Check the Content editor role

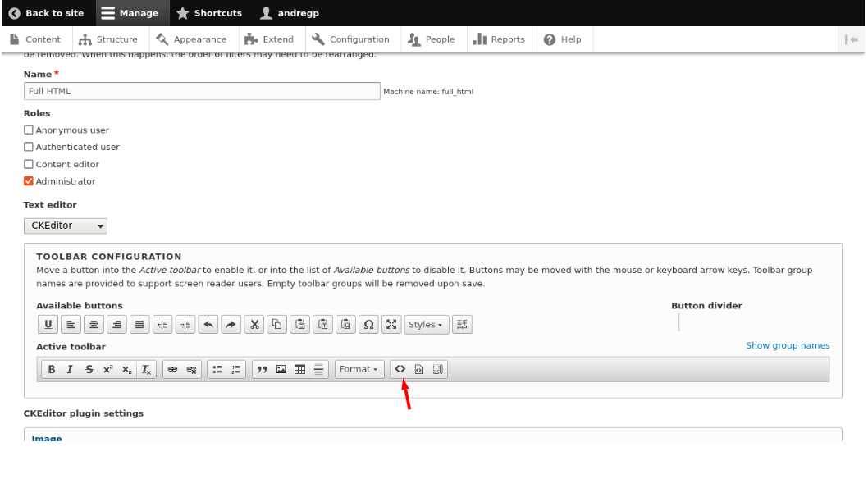(29, 164)
